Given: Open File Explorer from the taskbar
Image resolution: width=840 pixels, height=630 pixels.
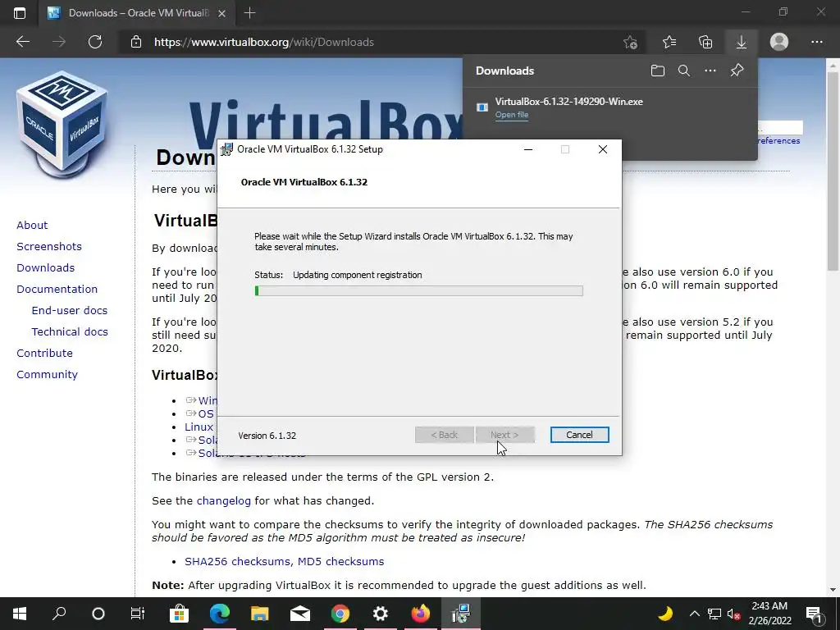Looking at the screenshot, I should pos(259,614).
